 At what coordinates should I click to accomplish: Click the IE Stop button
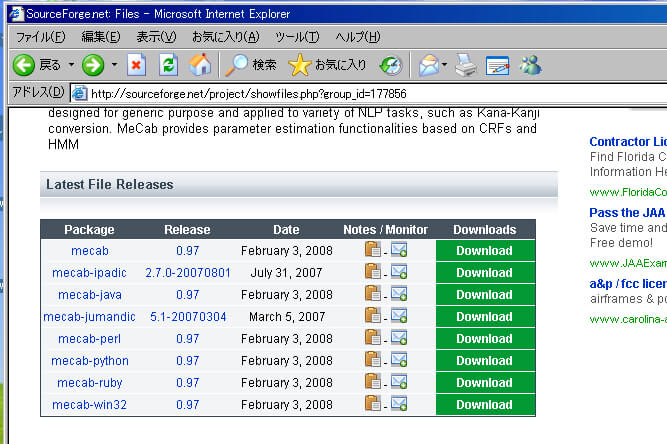tap(136, 65)
